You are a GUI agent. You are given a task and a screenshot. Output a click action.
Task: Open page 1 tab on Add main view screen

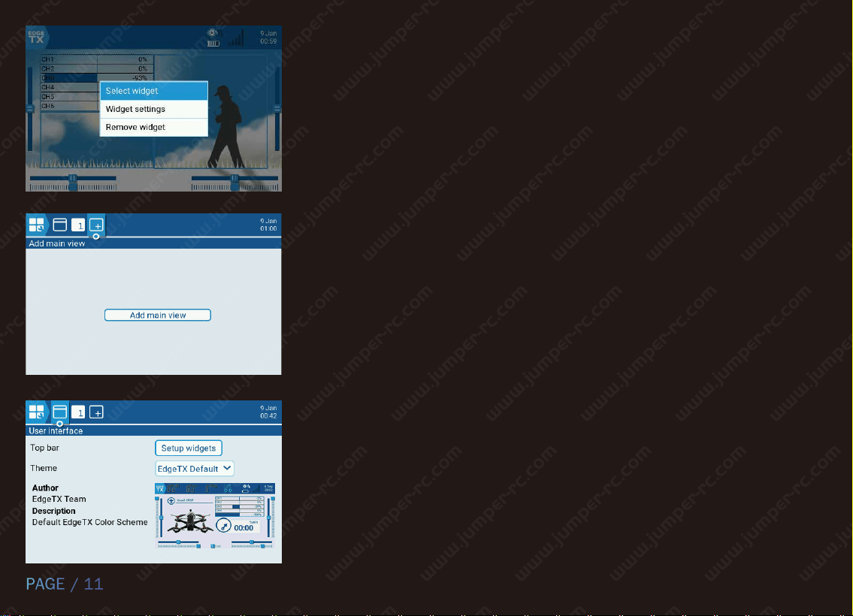(78, 225)
